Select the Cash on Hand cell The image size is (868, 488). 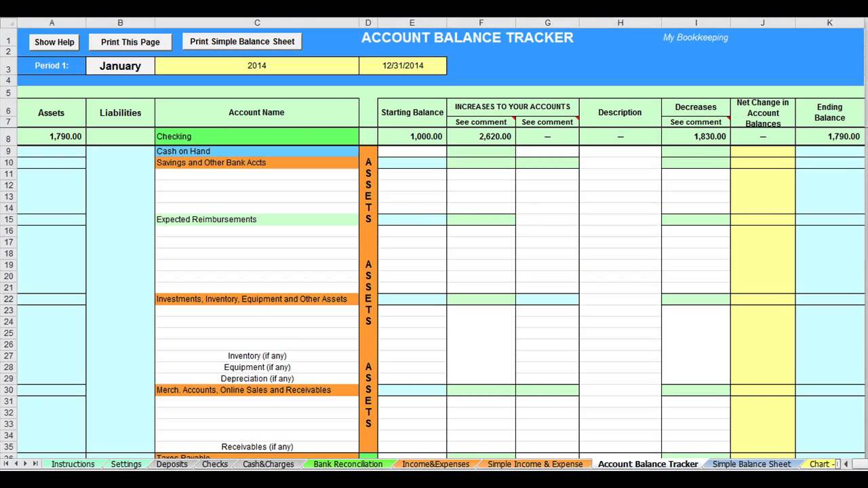pyautogui.click(x=256, y=151)
